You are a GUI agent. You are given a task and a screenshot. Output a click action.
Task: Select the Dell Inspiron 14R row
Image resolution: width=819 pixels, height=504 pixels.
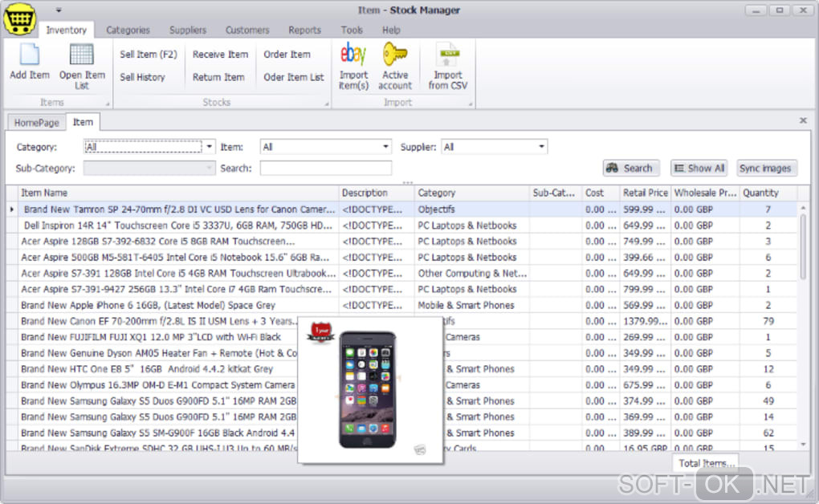click(401, 226)
